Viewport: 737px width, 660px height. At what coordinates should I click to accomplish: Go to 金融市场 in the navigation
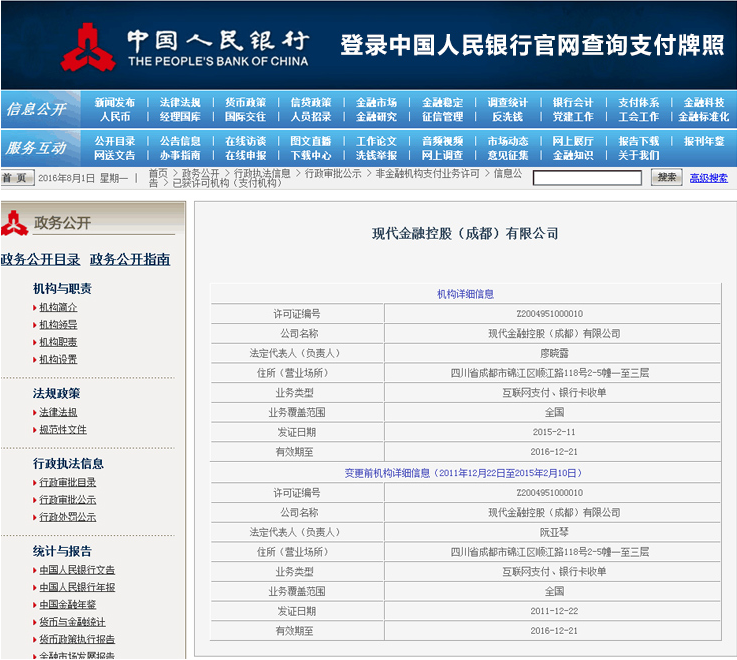376,102
